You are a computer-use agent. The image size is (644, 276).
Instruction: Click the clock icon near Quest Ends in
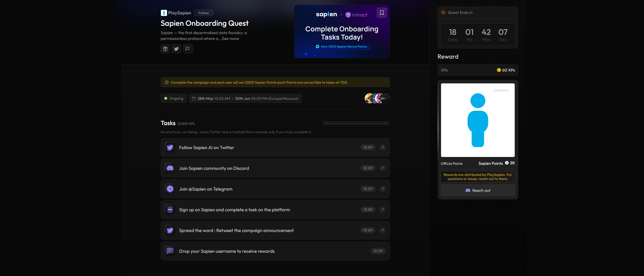click(x=443, y=12)
